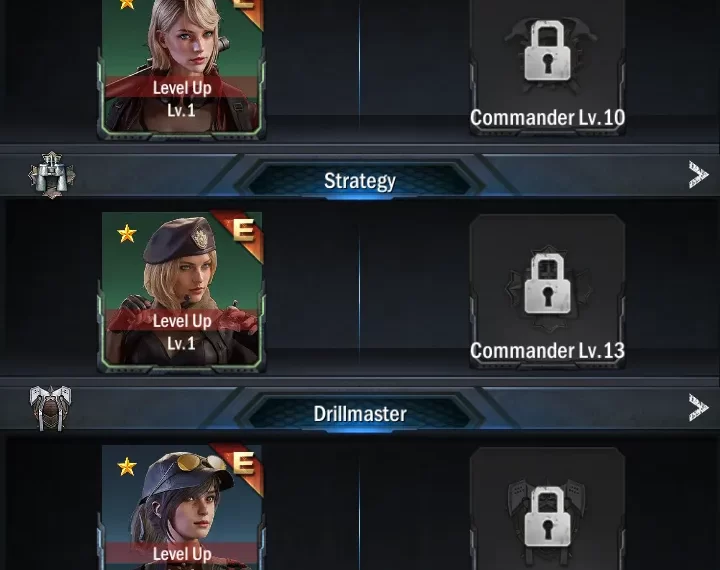Tap Level Up on the Drillmaster officer

(x=182, y=553)
